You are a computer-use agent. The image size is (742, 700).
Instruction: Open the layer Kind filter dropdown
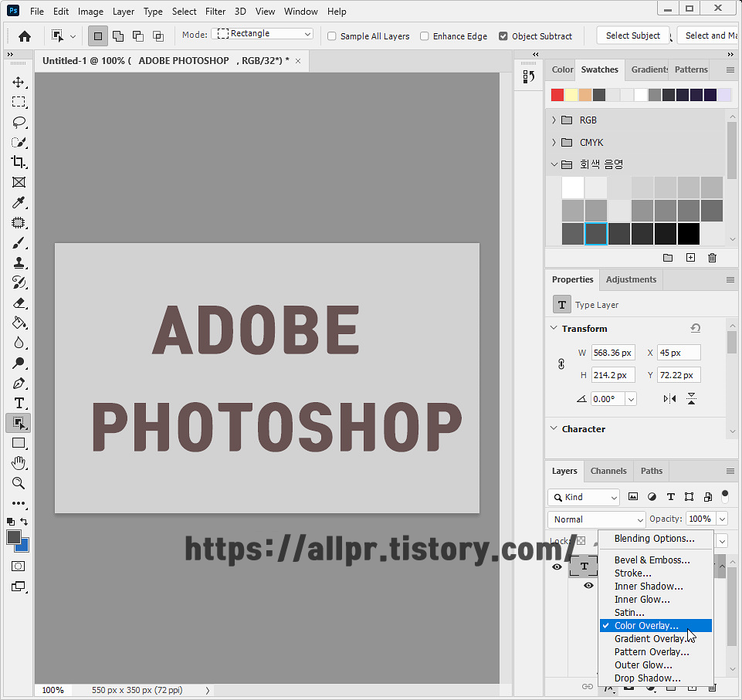pyautogui.click(x=584, y=497)
